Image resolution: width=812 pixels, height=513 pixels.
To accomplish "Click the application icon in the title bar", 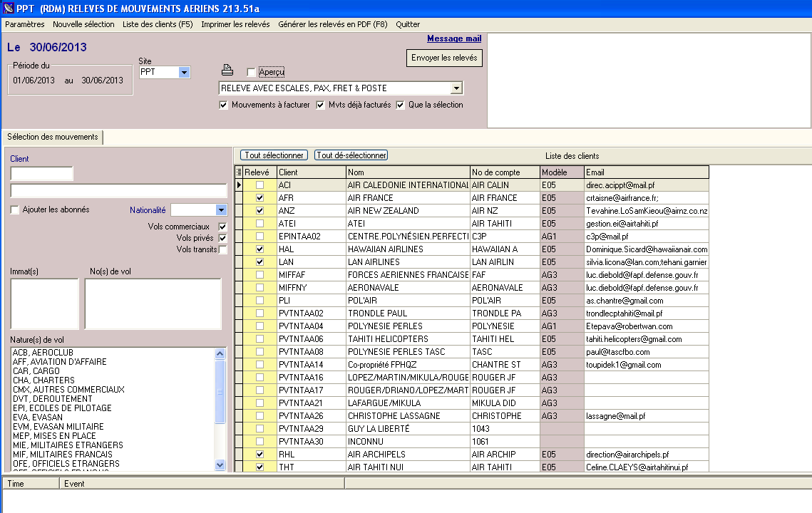I will tap(9, 8).
